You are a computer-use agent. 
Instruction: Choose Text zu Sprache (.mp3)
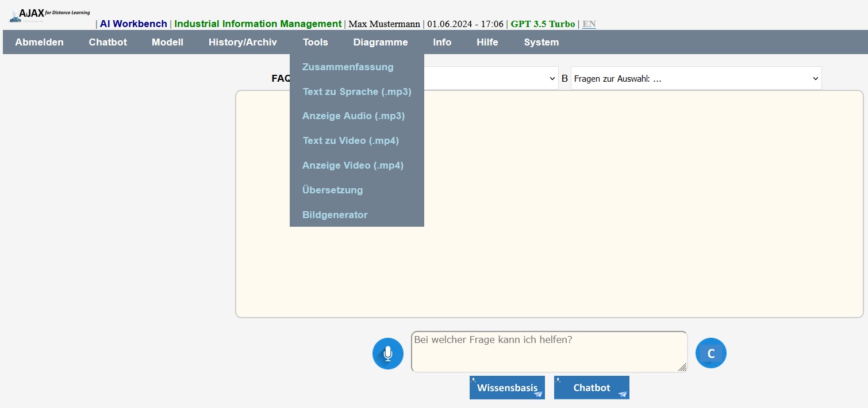click(357, 92)
